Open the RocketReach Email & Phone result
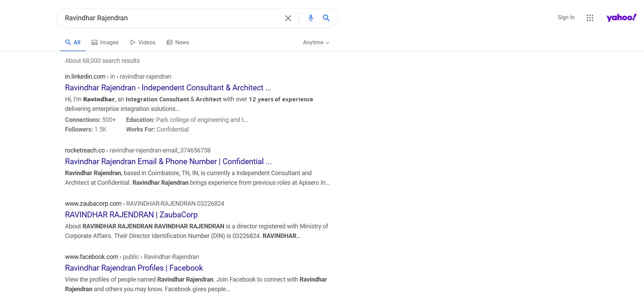 pyautogui.click(x=168, y=162)
